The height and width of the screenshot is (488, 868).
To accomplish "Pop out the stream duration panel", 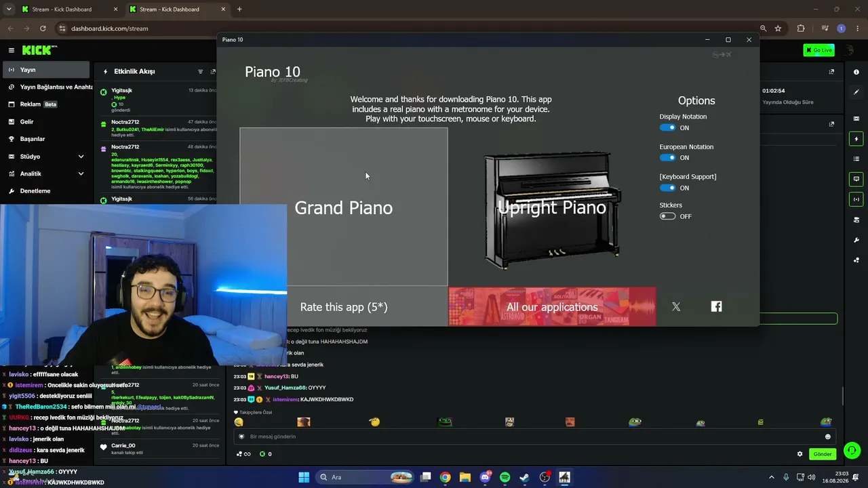I will coord(832,72).
